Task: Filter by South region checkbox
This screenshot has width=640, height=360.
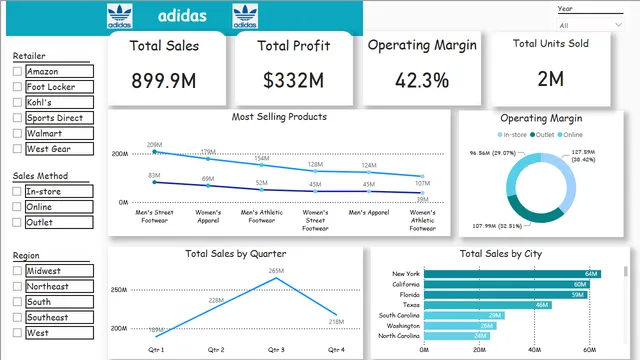Action: [17, 302]
